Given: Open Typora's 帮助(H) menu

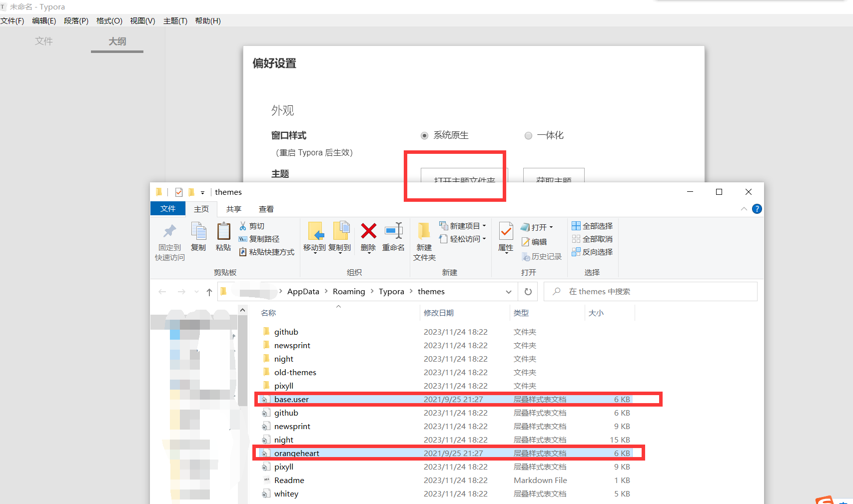Looking at the screenshot, I should (x=208, y=21).
